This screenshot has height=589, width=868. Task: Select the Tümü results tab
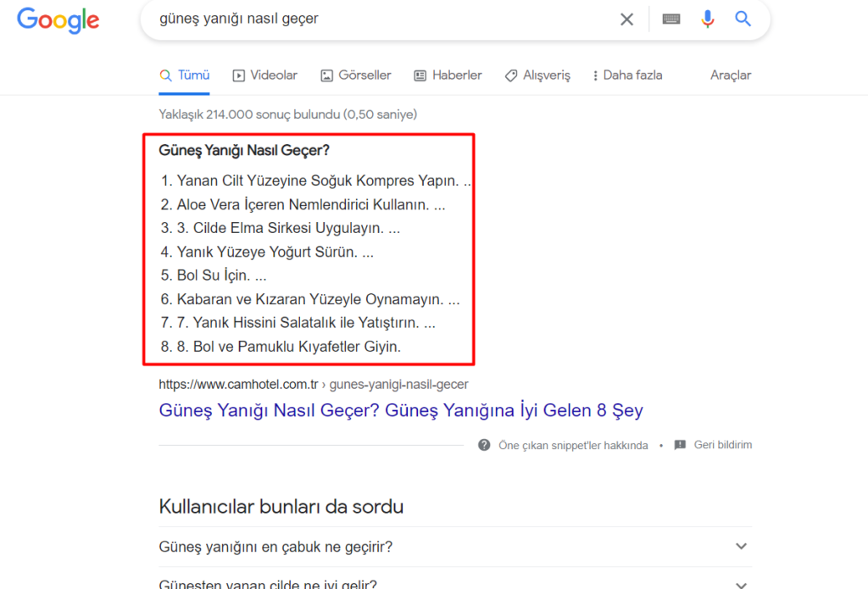click(x=185, y=75)
